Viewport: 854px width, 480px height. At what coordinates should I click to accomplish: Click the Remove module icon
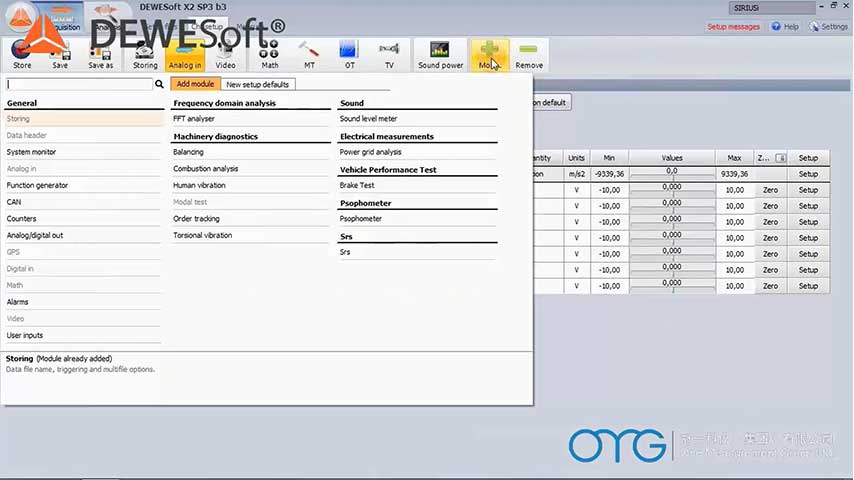tap(529, 54)
